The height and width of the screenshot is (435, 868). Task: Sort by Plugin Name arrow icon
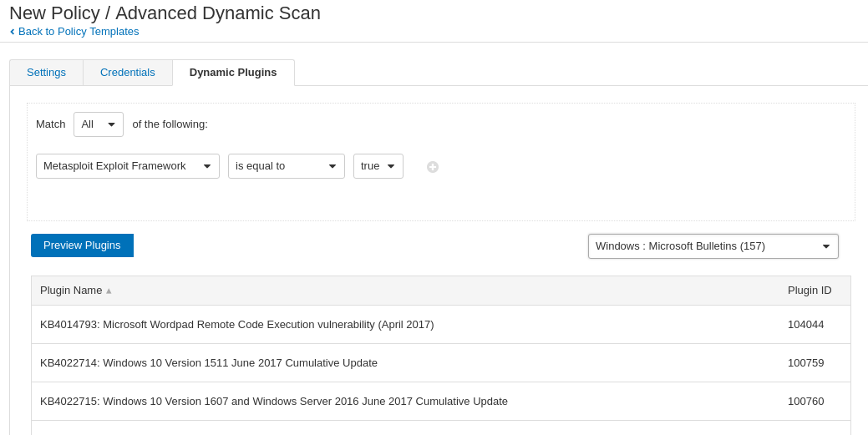pyautogui.click(x=109, y=291)
